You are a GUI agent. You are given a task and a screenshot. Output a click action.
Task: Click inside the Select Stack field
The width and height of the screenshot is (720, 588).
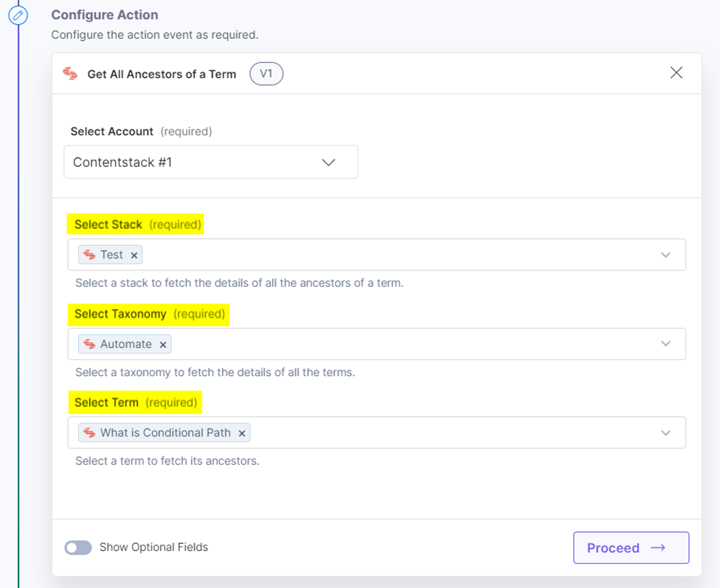pyautogui.click(x=377, y=254)
